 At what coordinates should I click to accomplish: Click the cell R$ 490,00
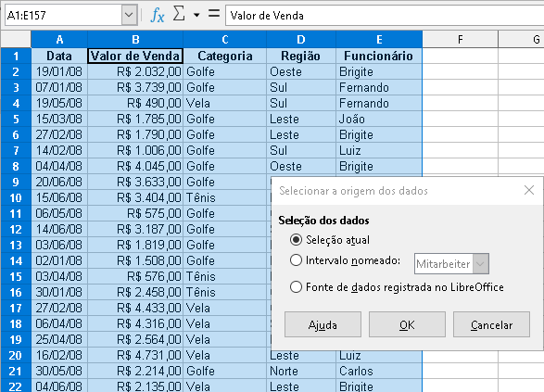[135, 103]
